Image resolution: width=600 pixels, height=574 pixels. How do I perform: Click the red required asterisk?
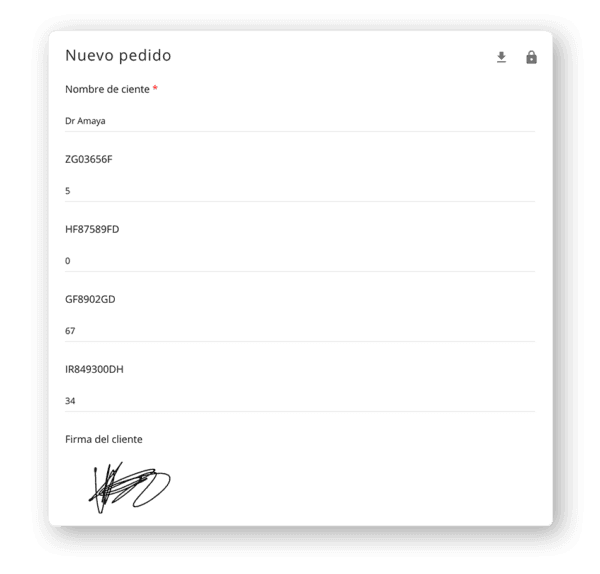click(x=155, y=88)
